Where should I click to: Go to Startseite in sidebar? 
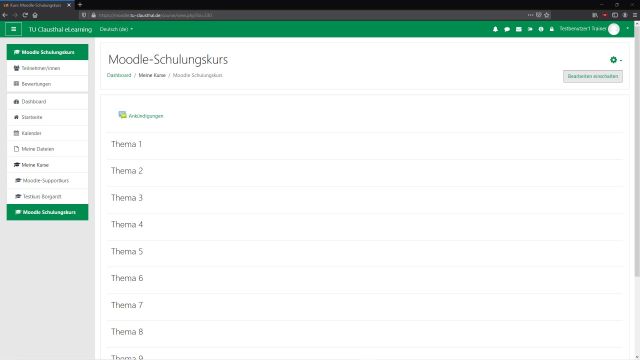[x=47, y=117]
